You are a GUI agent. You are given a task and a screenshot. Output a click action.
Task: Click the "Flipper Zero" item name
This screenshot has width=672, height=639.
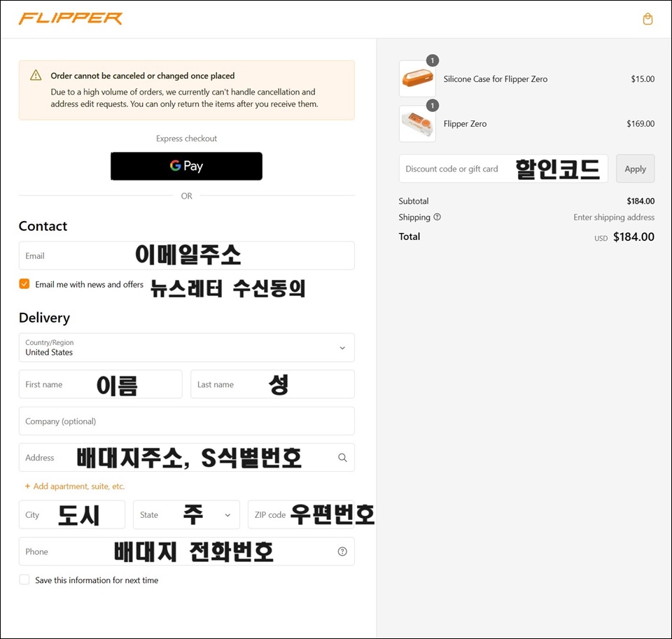[x=465, y=124]
